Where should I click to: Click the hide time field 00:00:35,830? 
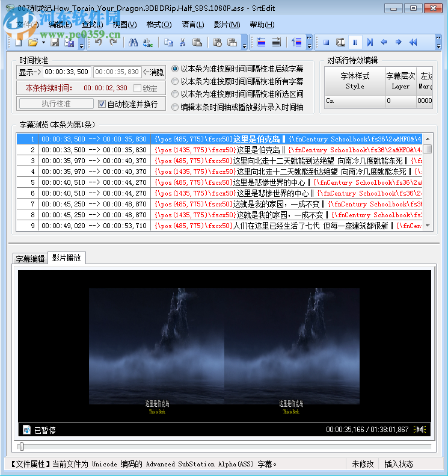[117, 72]
